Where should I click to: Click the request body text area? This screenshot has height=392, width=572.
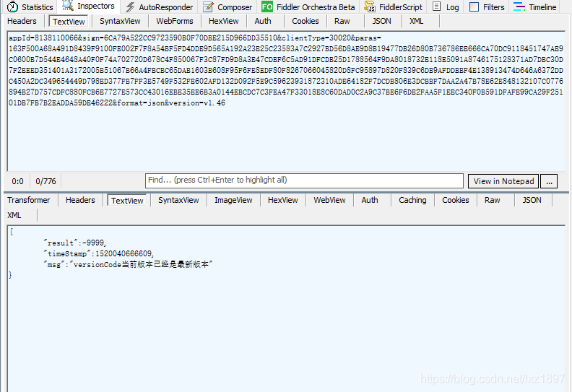(286, 101)
